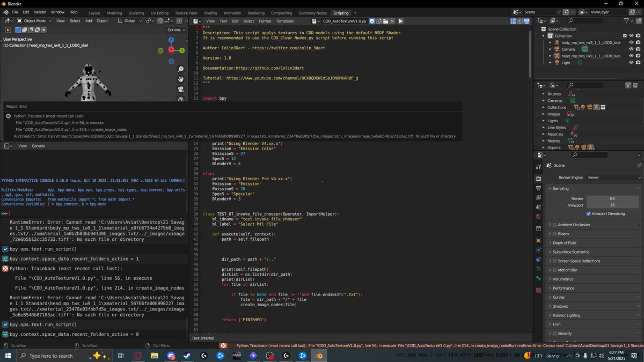Choose the new selection box mode icon

click(18, 30)
